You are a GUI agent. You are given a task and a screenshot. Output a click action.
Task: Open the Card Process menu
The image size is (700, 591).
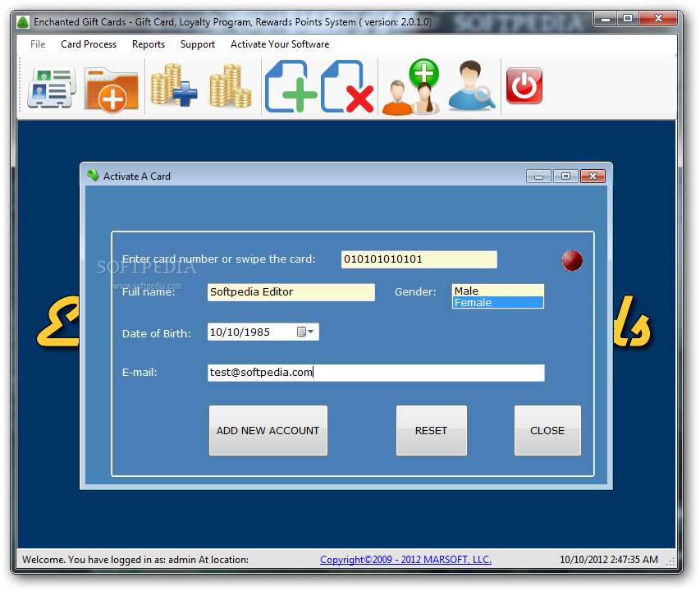tap(89, 44)
